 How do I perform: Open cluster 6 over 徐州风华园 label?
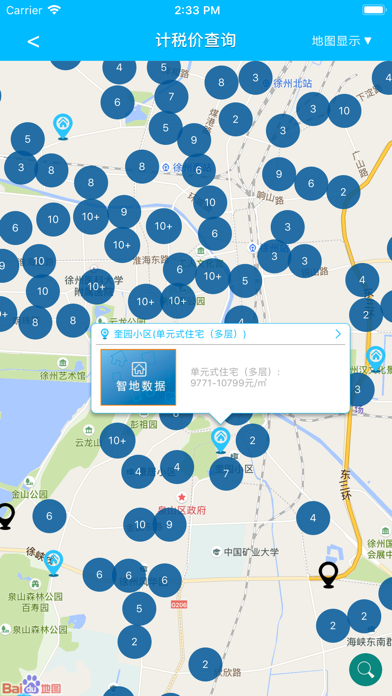pyautogui.click(x=129, y=575)
